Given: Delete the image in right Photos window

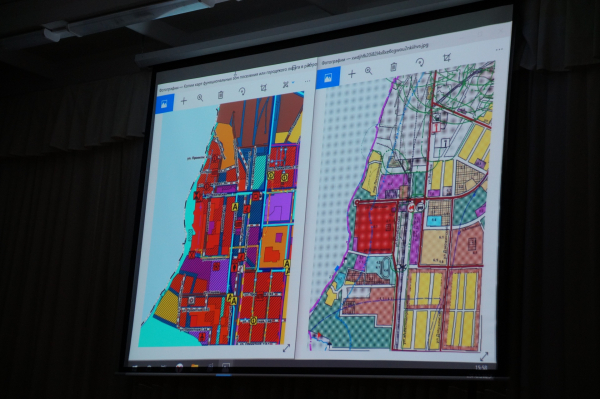Looking at the screenshot, I should click(393, 67).
